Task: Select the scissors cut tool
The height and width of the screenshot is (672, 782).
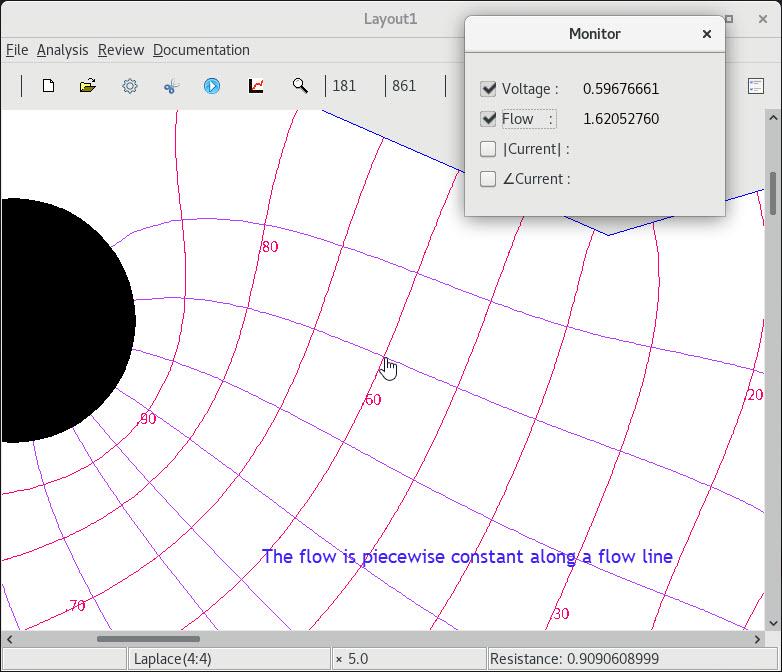Action: [x=171, y=86]
